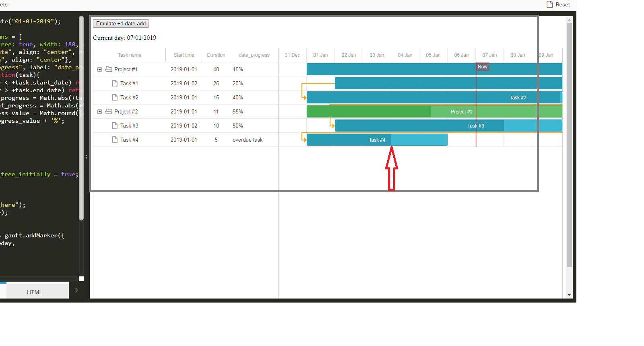The image size is (644, 346).
Task: Click the Task #3 document icon
Action: pyautogui.click(x=115, y=126)
